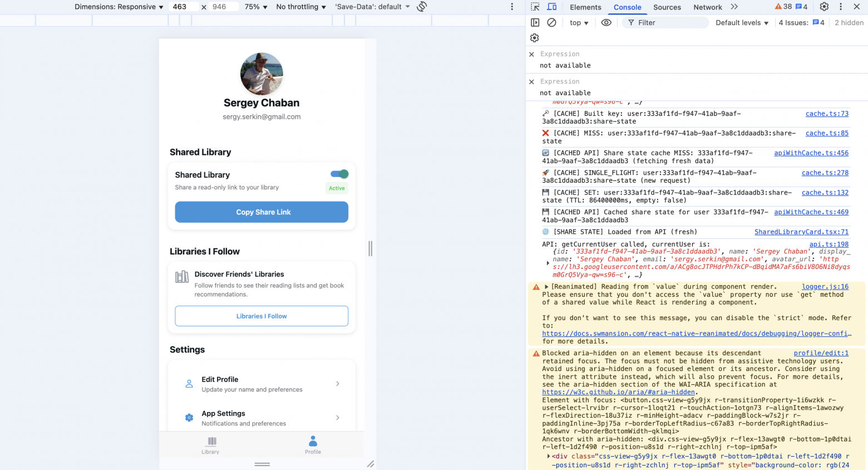The image size is (868, 470).
Task: Open the swmansion docs logger link
Action: [697, 334]
